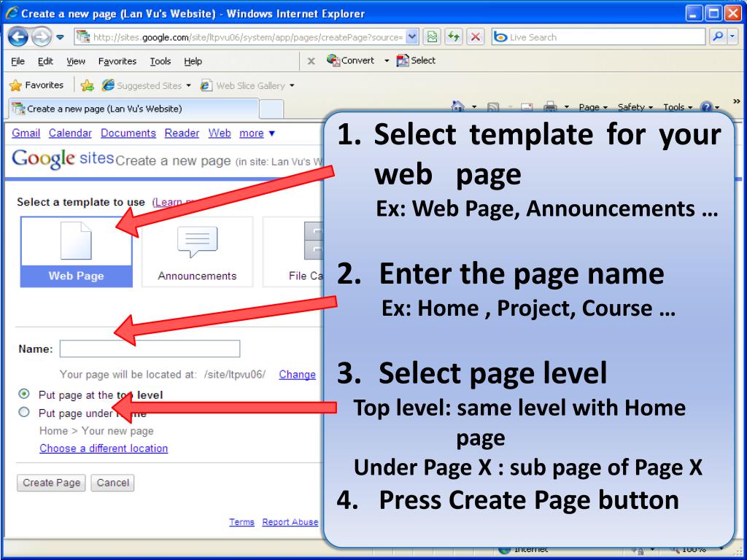Click the page Name text field
The width and height of the screenshot is (747, 560).
[150, 349]
